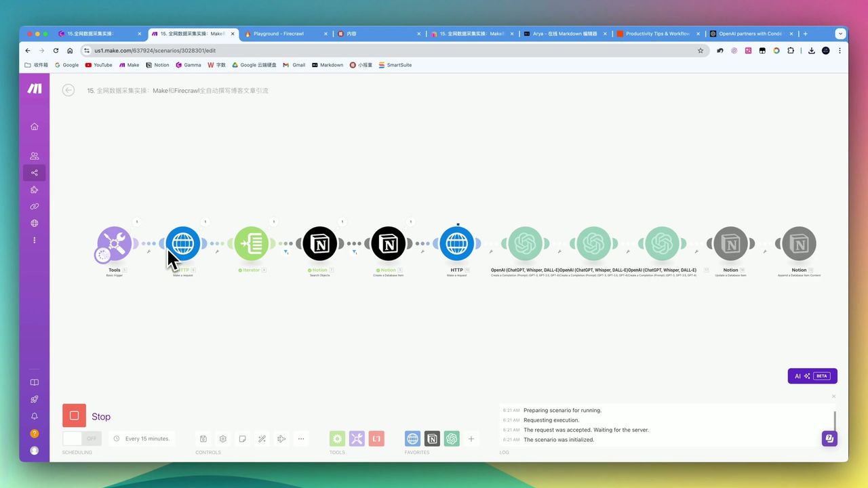Click the explain flow airplane icon
Viewport: 868px width, 488px height.
[281, 439]
